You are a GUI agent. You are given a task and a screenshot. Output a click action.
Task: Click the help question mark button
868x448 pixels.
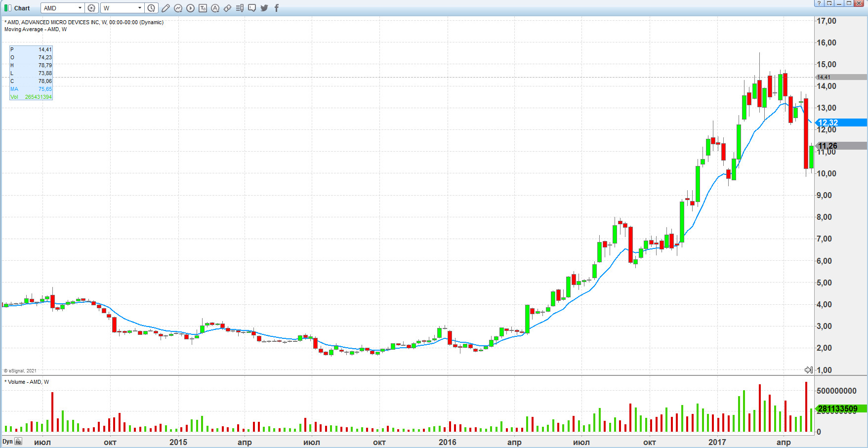coord(819,3)
